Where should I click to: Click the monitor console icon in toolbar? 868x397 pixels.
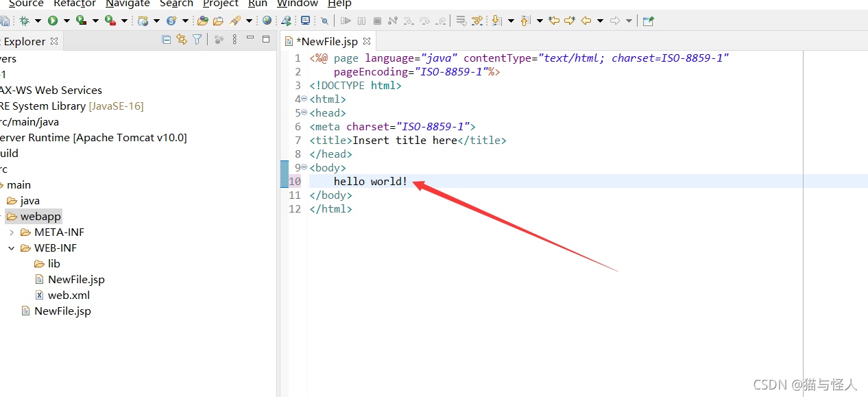(305, 21)
